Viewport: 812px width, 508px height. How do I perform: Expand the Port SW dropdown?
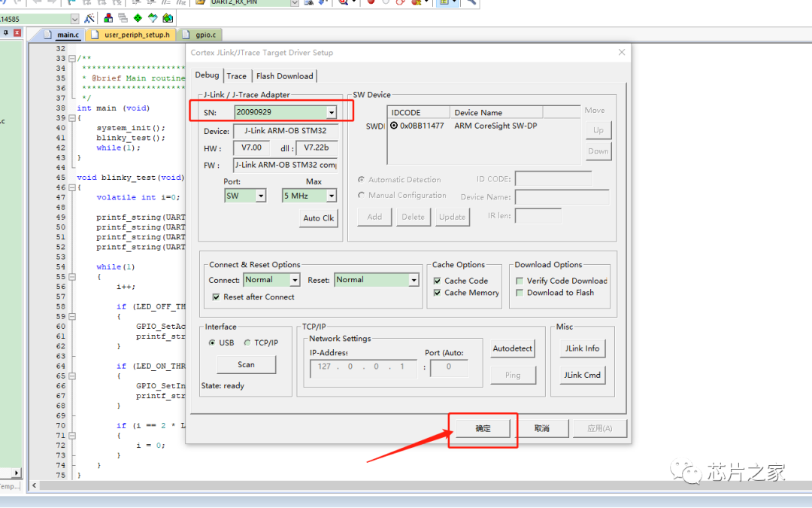coord(260,196)
